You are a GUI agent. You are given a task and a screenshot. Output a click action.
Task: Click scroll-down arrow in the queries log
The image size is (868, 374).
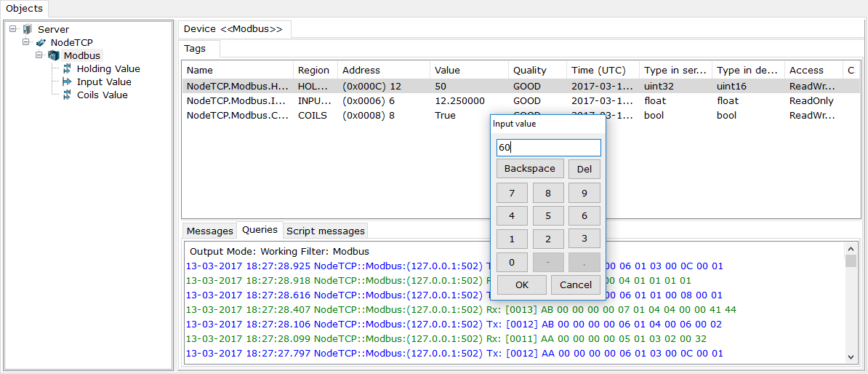click(x=851, y=357)
